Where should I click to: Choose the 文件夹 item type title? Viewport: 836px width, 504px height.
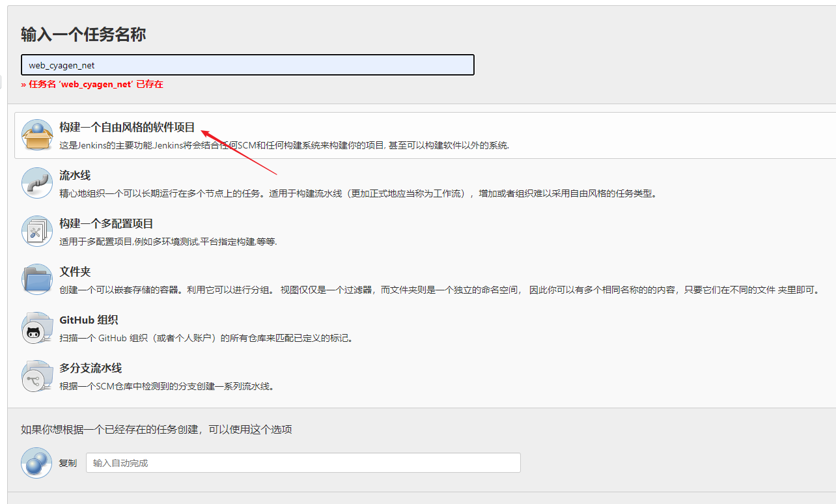[x=74, y=272]
